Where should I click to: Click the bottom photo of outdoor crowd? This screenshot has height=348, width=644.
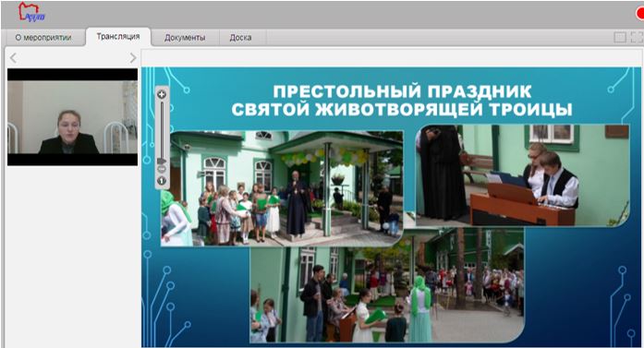(x=387, y=285)
